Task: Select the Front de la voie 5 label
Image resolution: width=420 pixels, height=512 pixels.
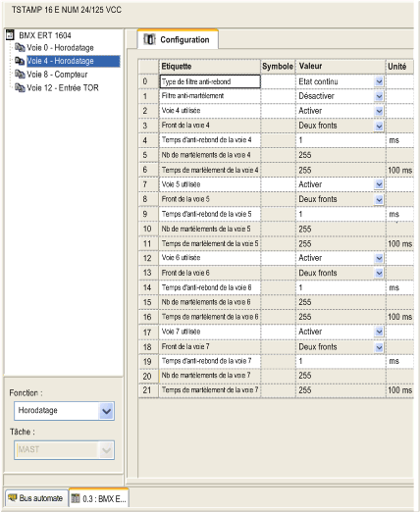Action: (210, 199)
